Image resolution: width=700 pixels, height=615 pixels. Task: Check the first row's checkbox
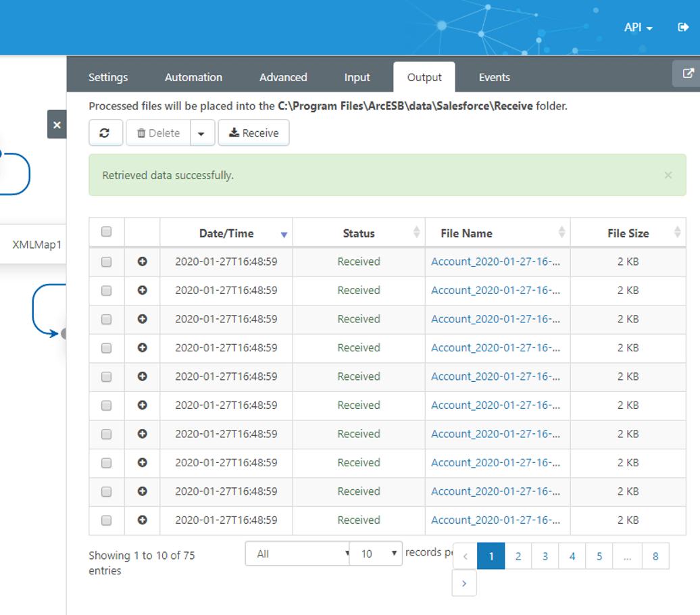tap(106, 262)
